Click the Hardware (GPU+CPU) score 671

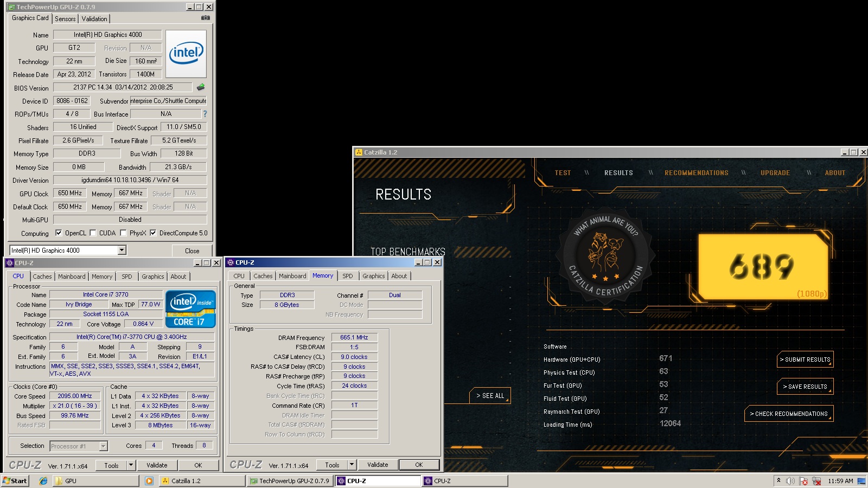(x=666, y=358)
